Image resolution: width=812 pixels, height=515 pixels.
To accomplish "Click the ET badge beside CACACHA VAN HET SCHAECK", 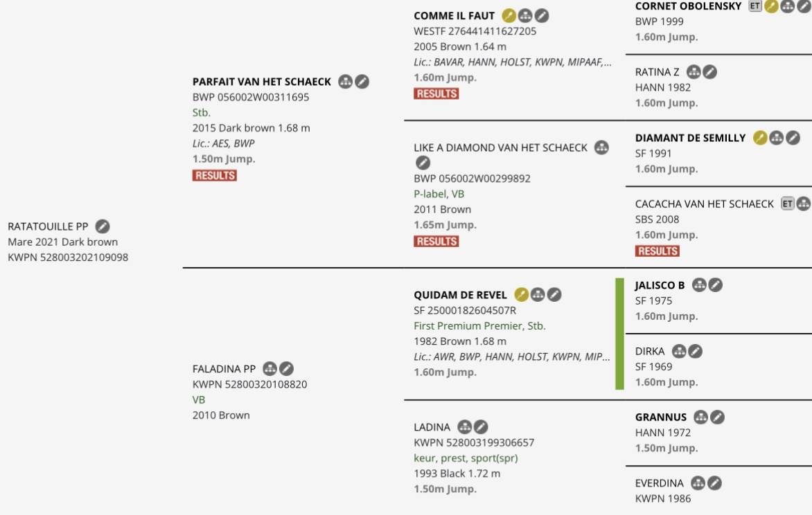I will click(x=787, y=204).
